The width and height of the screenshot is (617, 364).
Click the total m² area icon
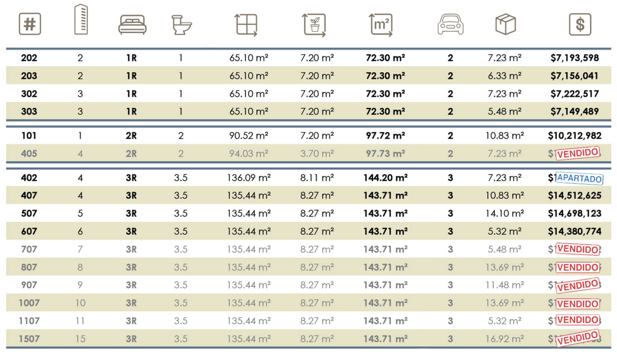point(381,25)
